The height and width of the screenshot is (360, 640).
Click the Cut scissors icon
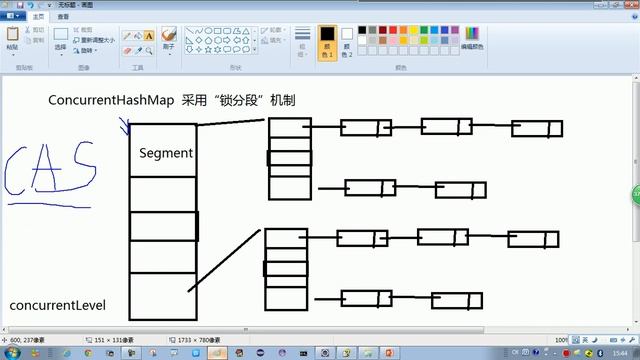(x=28, y=30)
